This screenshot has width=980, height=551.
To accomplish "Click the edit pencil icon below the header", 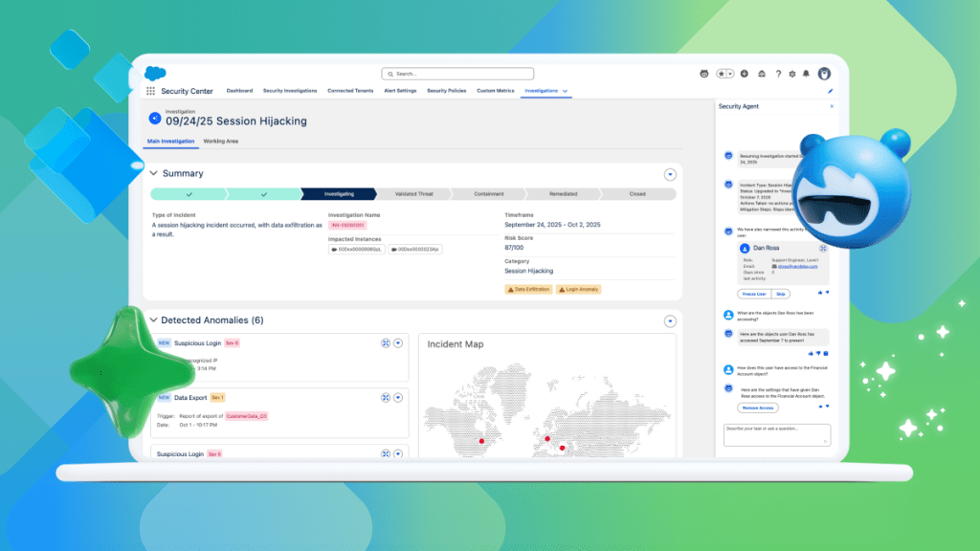I will coord(831,90).
